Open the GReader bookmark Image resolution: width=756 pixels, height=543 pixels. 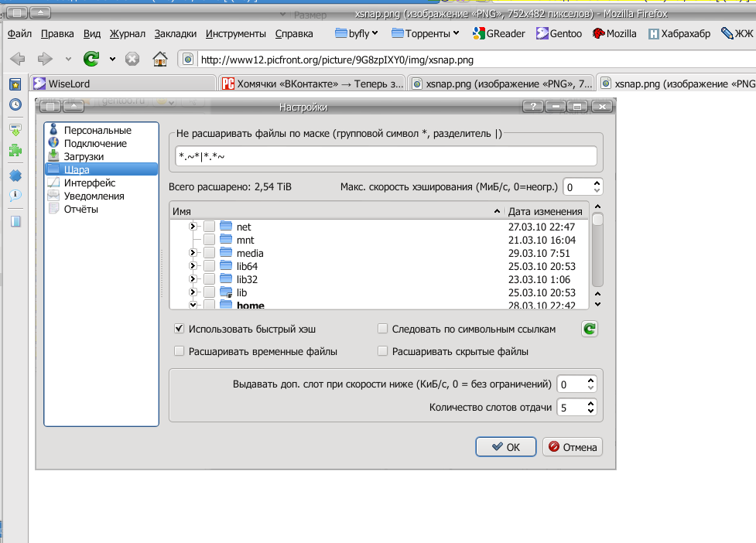[x=498, y=33]
